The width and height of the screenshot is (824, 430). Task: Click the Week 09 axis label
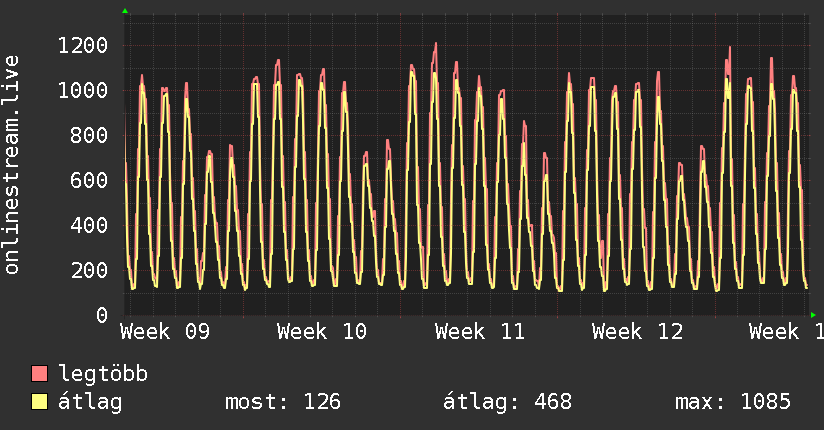point(165,332)
